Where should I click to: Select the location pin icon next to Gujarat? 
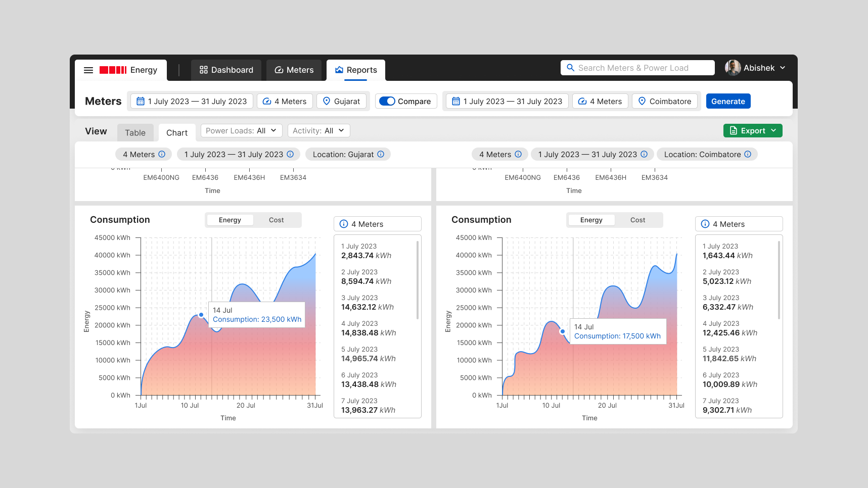(326, 101)
